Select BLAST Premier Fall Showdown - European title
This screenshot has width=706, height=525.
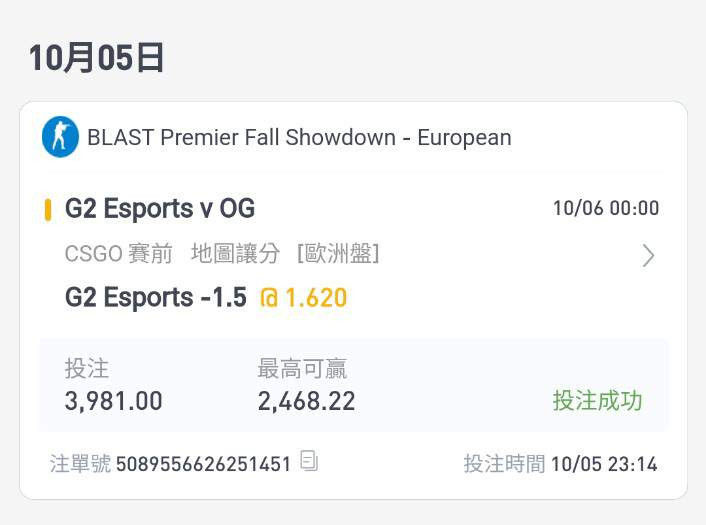click(299, 137)
